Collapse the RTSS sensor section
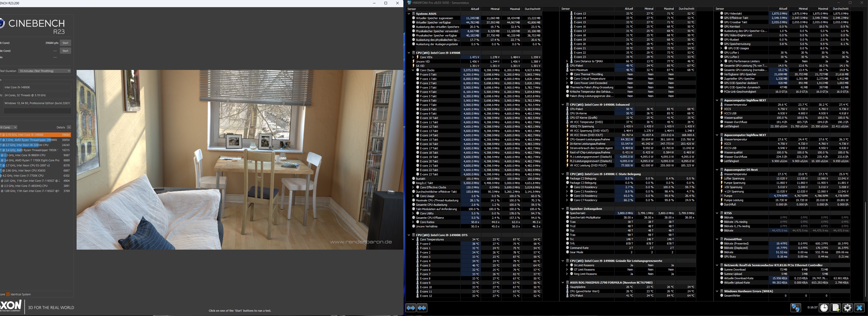This screenshot has width=868, height=316. pos(717,213)
